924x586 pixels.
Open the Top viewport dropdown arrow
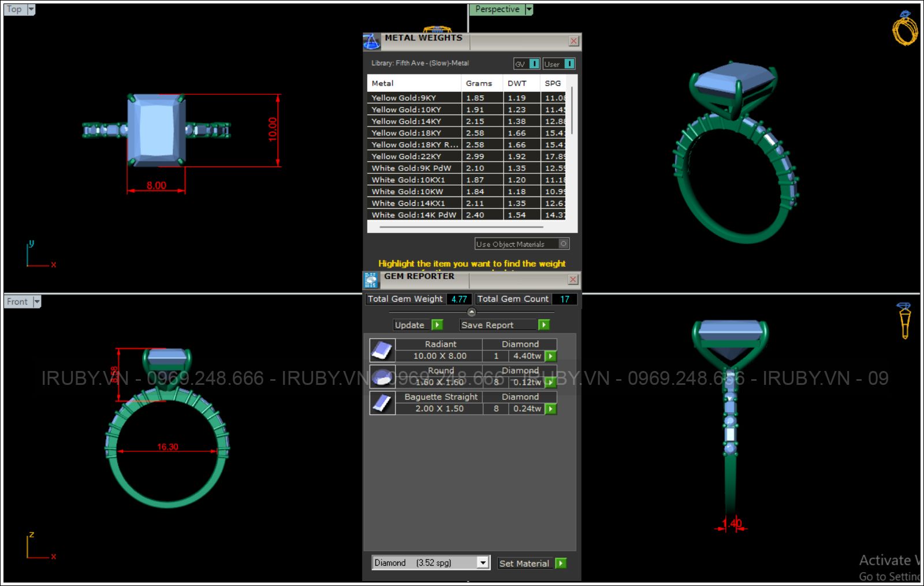tap(31, 9)
